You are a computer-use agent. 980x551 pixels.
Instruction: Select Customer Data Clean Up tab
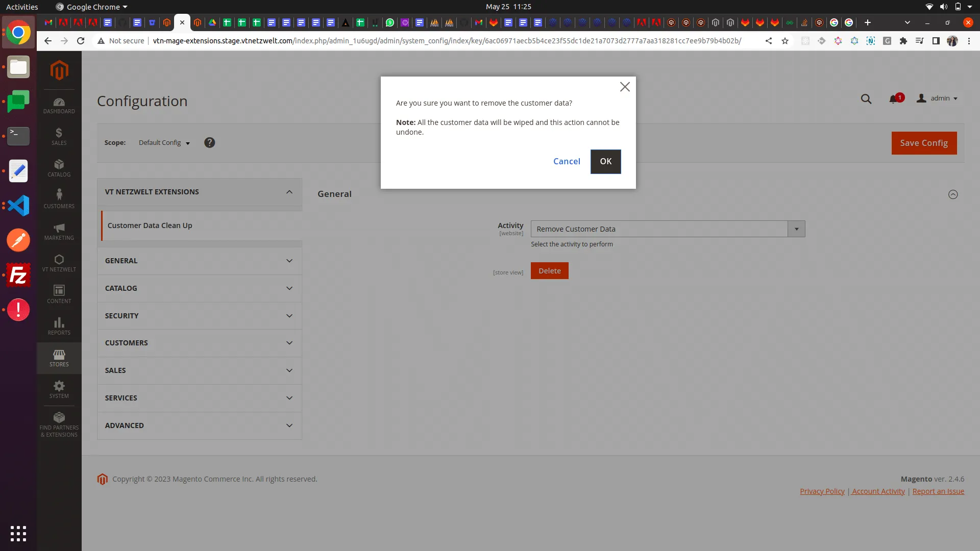[150, 226]
